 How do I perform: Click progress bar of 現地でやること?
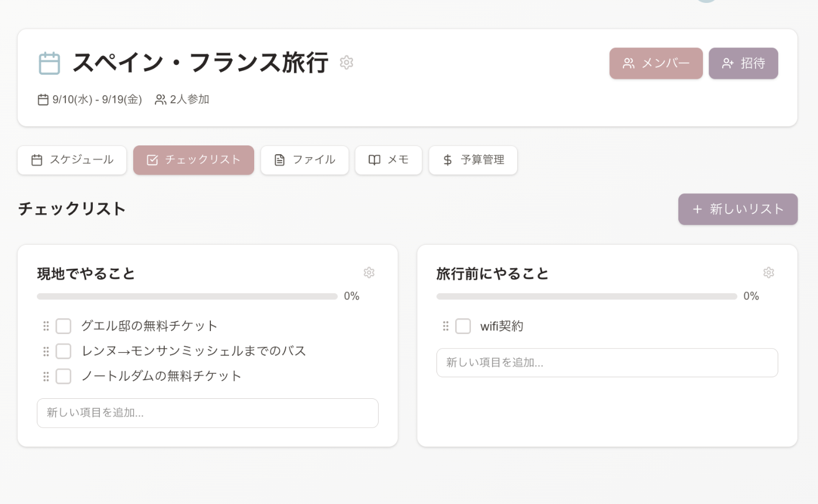click(187, 296)
